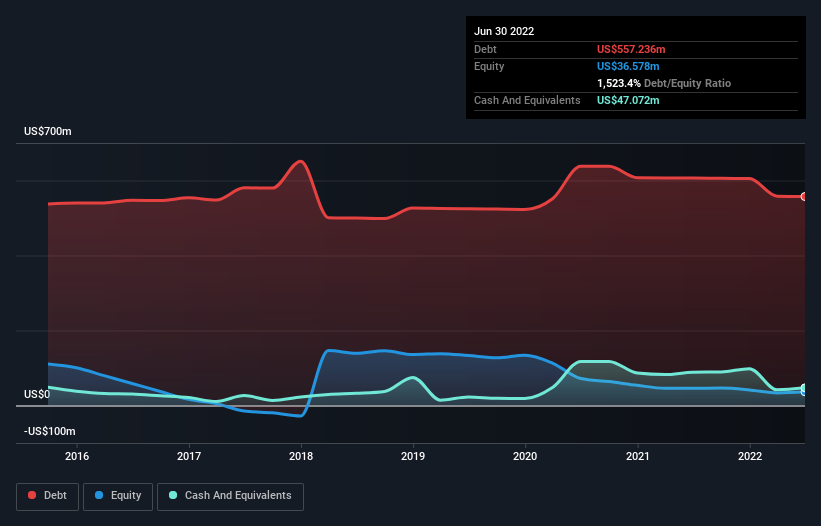Click the US$0 y-axis label
This screenshot has height=526, width=821.
[37, 394]
